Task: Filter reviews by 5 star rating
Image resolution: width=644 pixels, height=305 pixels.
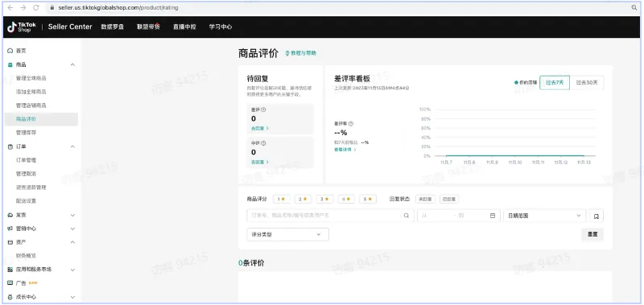Action: pyautogui.click(x=368, y=199)
